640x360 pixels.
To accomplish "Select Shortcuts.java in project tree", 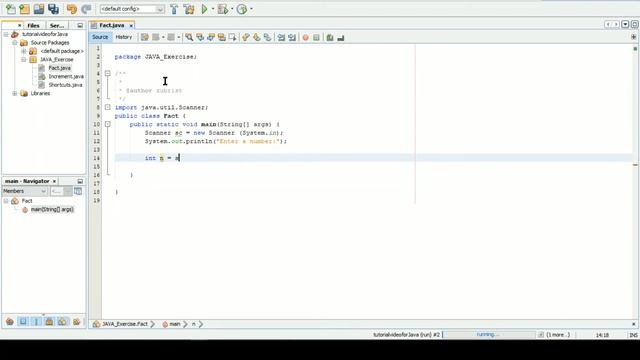I will [x=65, y=85].
